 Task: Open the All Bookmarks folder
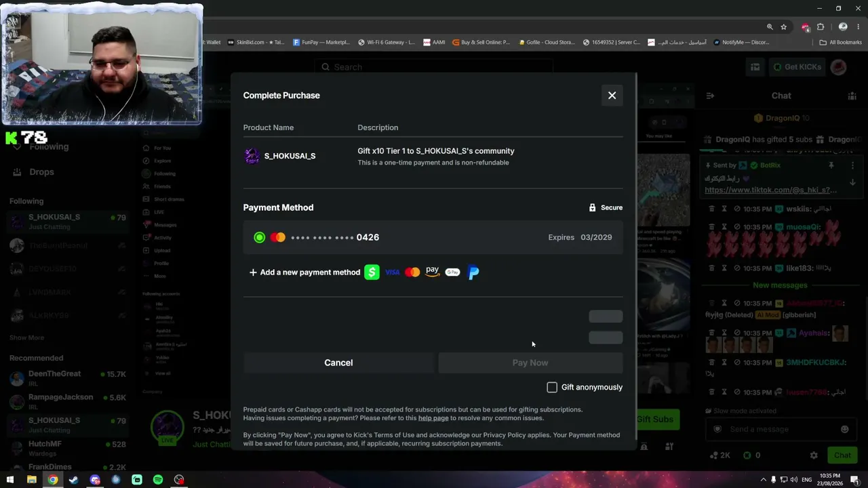[x=840, y=42]
